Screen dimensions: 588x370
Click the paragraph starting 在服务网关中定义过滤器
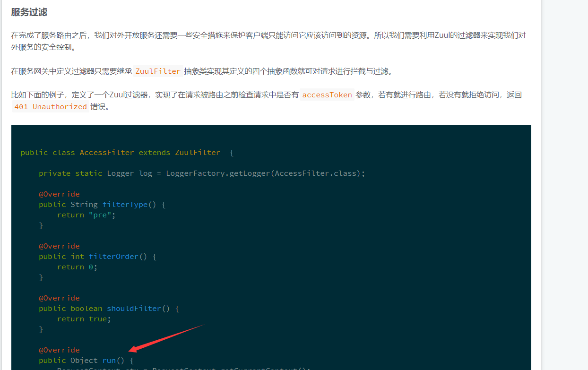pos(202,71)
